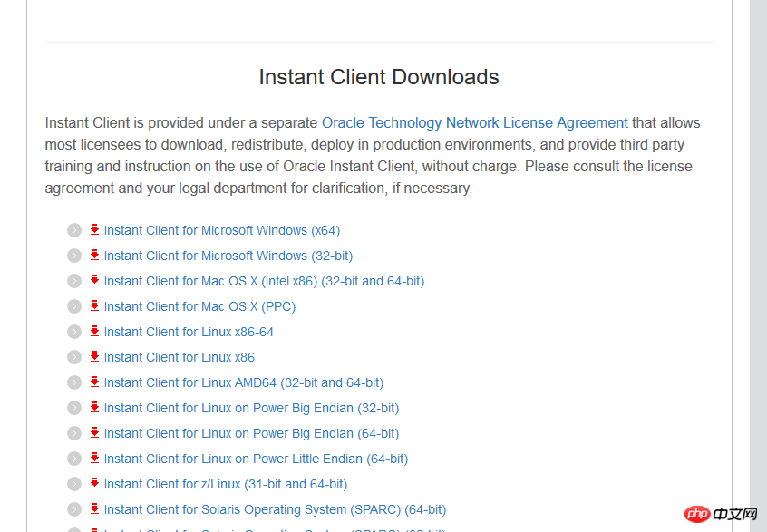767x532 pixels.
Task: Click red download icon for Windows (x64)
Action: 95,229
